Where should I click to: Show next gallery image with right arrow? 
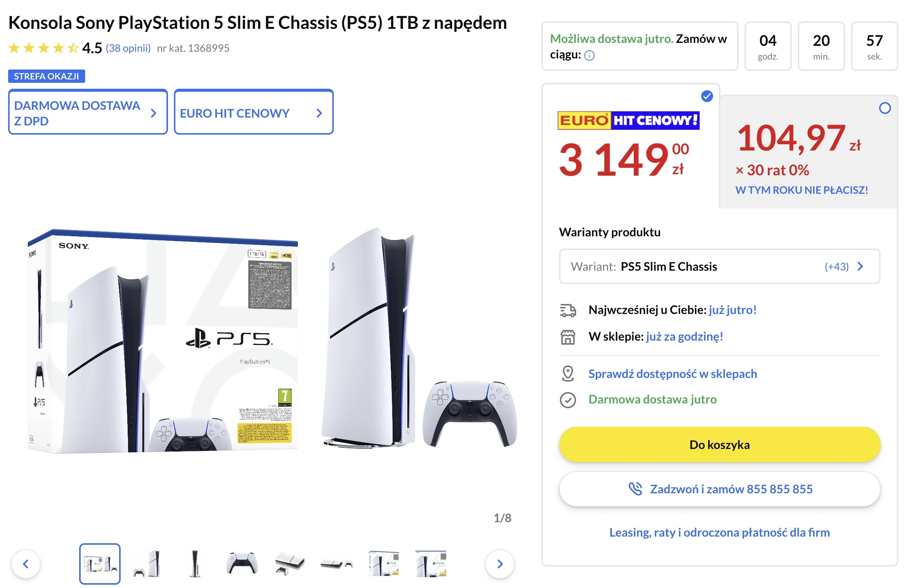pos(500,564)
